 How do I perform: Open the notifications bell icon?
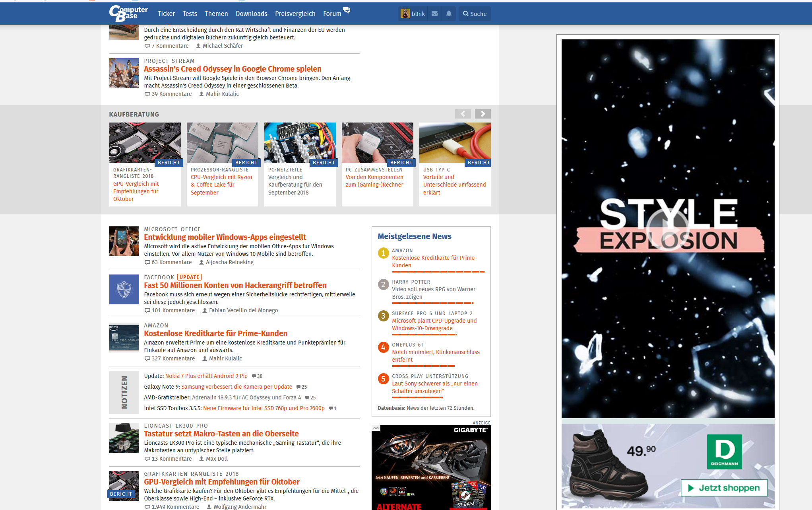(449, 14)
